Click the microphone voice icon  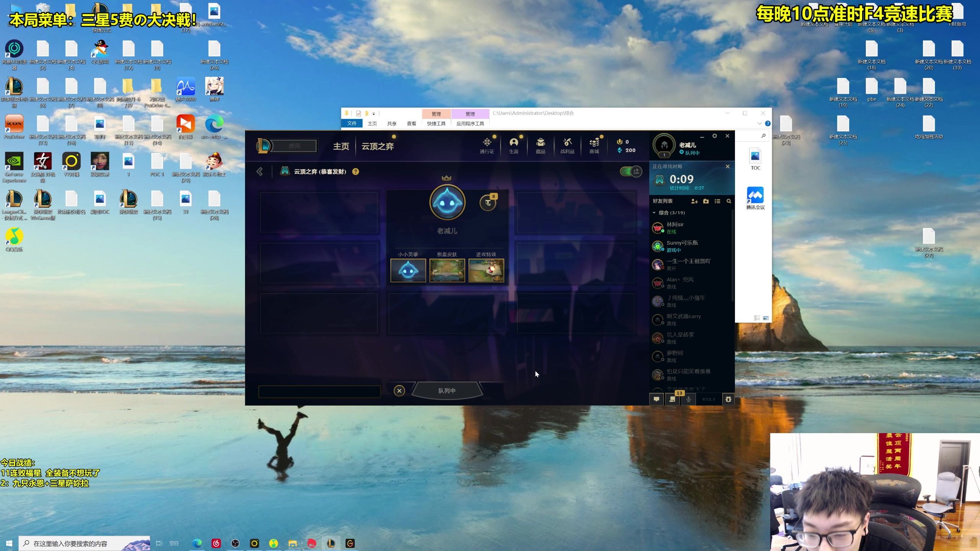point(689,399)
